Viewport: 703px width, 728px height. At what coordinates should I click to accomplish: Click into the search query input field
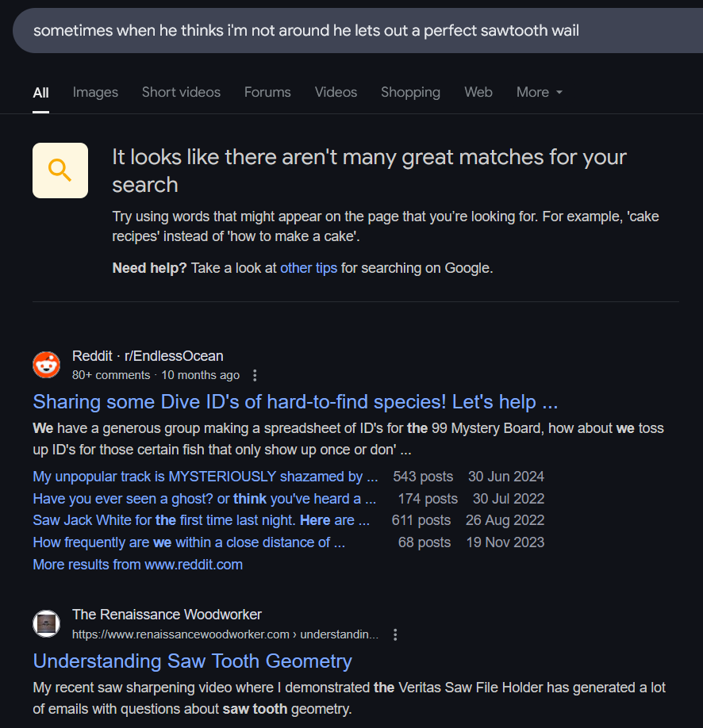[358, 31]
